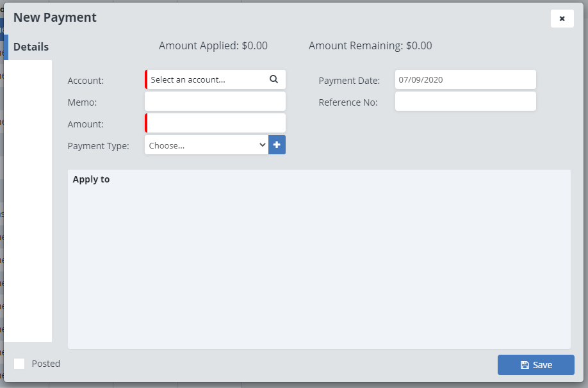Click inside the Memo field
The height and width of the screenshot is (388, 588).
215,101
